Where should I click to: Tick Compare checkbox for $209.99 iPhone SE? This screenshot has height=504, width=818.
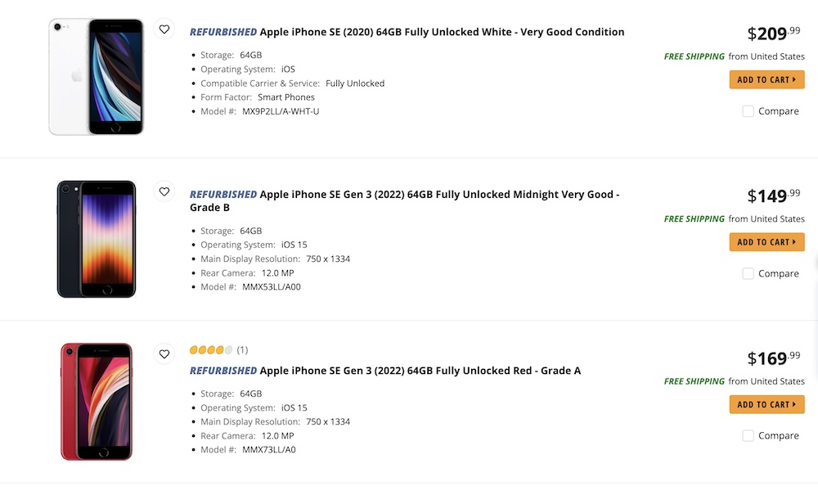click(748, 111)
